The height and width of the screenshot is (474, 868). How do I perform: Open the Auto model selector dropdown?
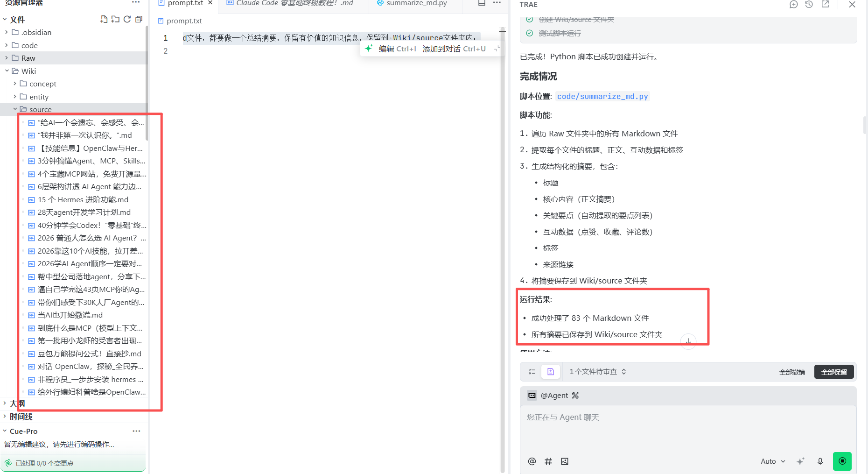tap(773, 461)
